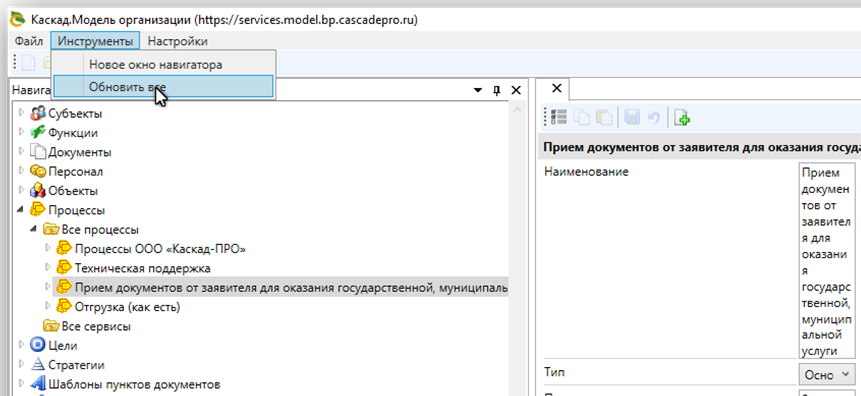This screenshot has height=396, width=861.
Task: Click the Субъекты people icon
Action: (x=38, y=114)
